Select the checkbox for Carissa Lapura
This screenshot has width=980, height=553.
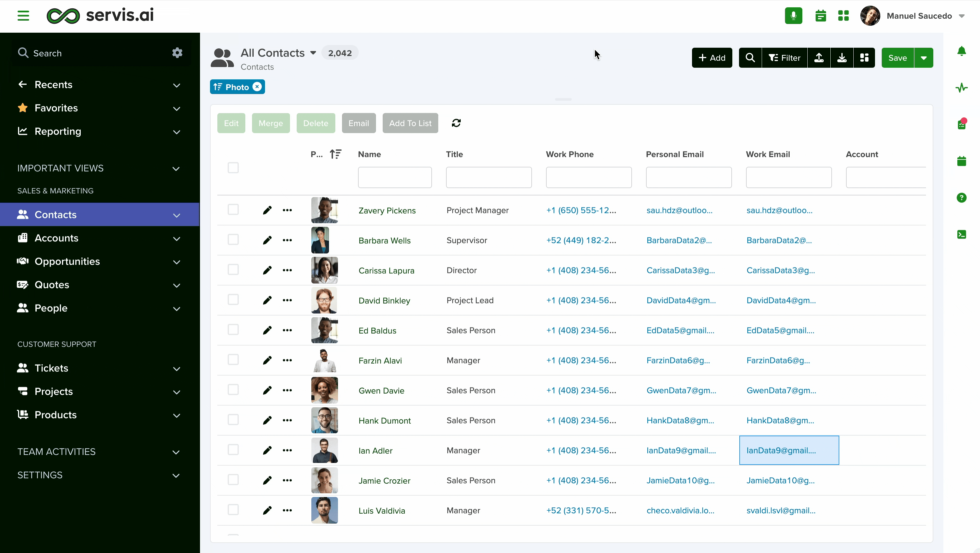pos(233,270)
